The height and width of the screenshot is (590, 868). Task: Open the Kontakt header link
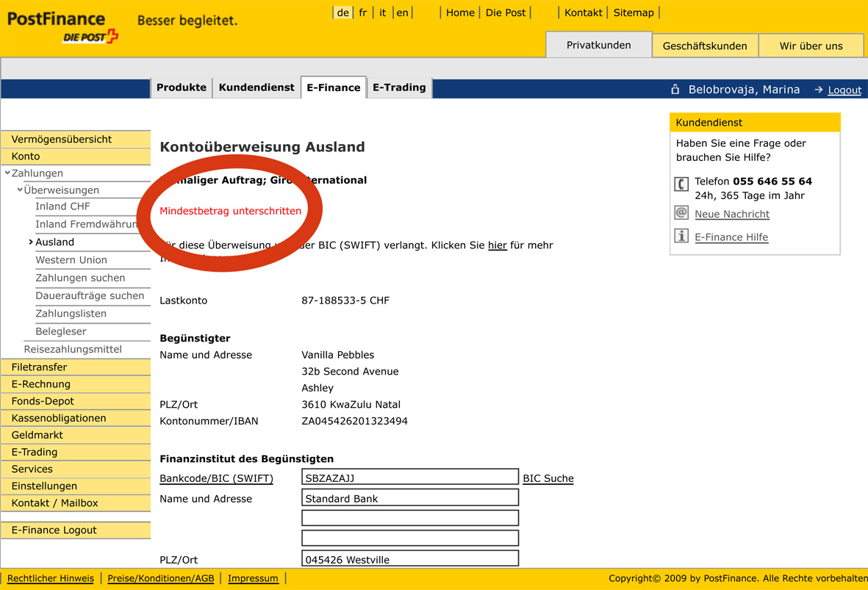pos(583,12)
